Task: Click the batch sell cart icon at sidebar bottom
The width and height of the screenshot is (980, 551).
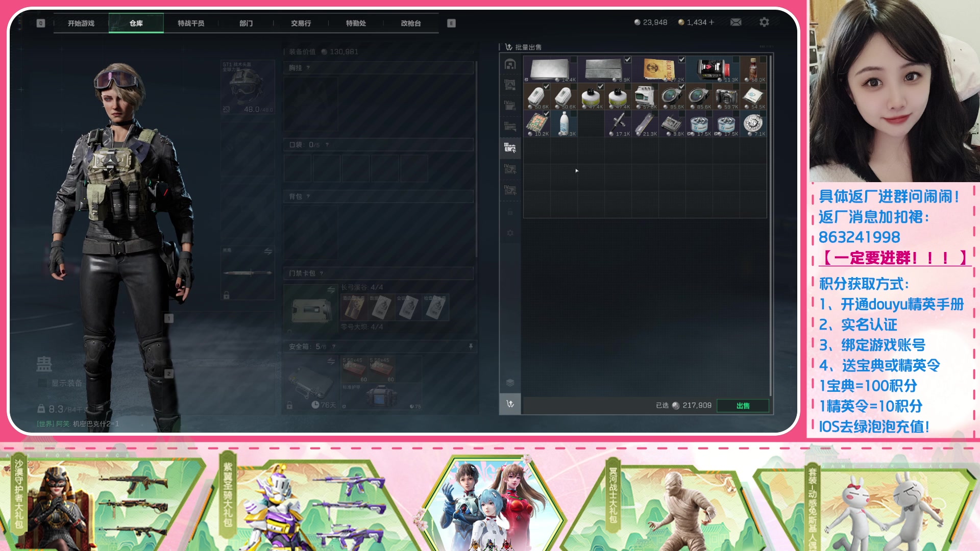Action: coord(510,404)
